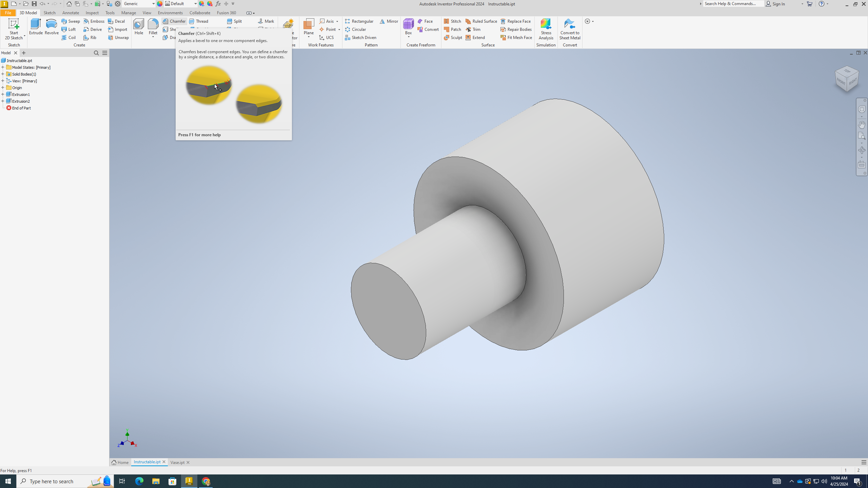The height and width of the screenshot is (488, 868).
Task: Expand the Model States node
Action: tap(3, 67)
